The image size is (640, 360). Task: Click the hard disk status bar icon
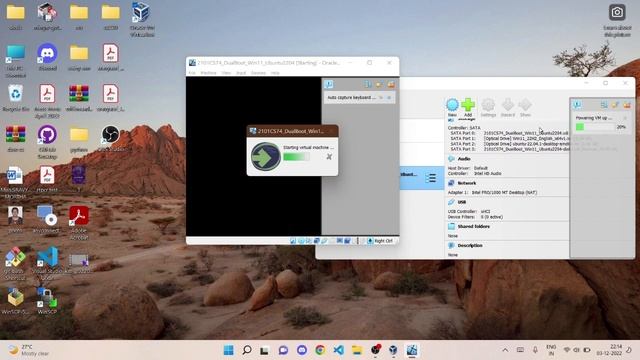[293, 241]
